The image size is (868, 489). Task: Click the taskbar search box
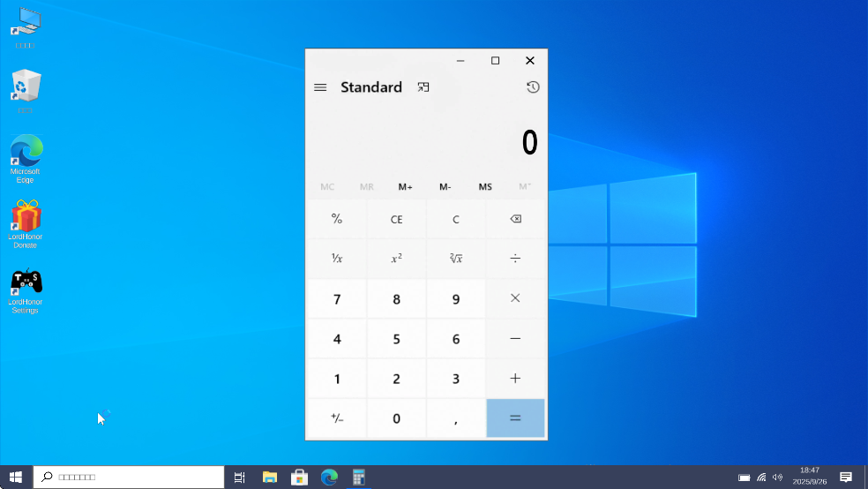pos(129,478)
